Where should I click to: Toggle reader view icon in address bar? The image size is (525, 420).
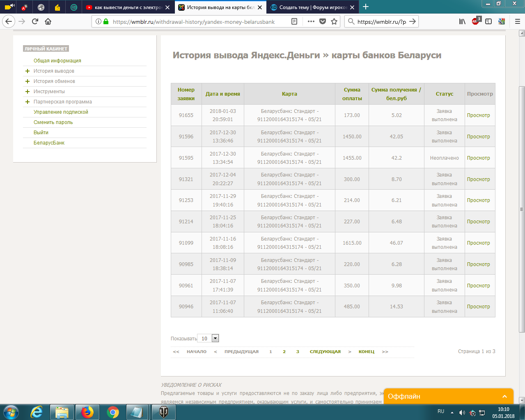[x=294, y=21]
